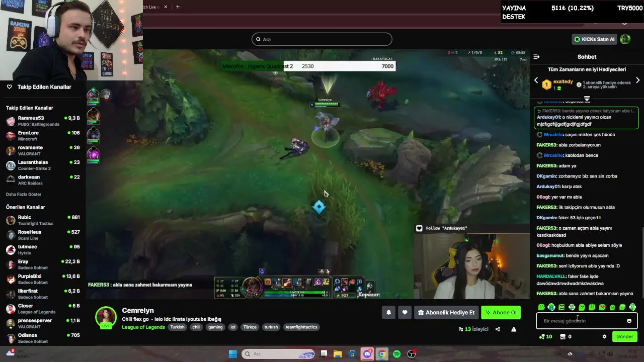
Task: Go to the next gift leaderboard entry
Action: click(x=637, y=80)
